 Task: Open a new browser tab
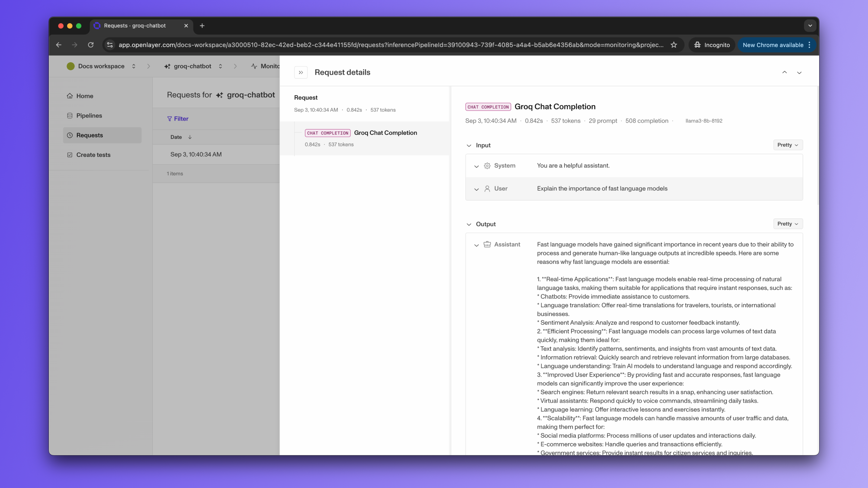click(x=202, y=26)
